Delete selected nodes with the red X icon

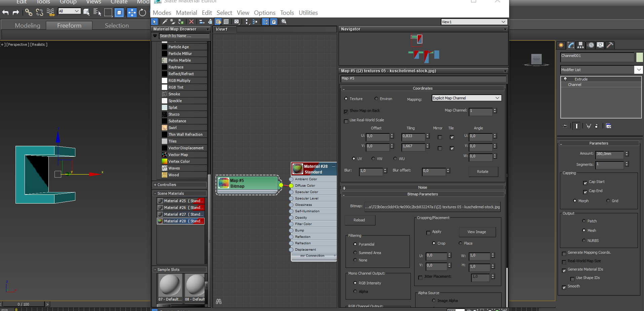pyautogui.click(x=191, y=21)
